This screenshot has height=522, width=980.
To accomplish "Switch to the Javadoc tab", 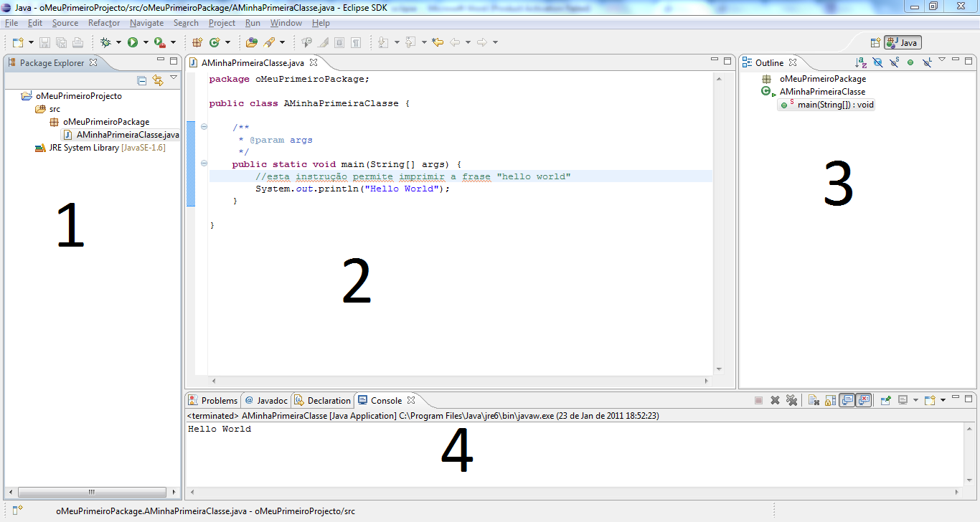I will pos(266,400).
